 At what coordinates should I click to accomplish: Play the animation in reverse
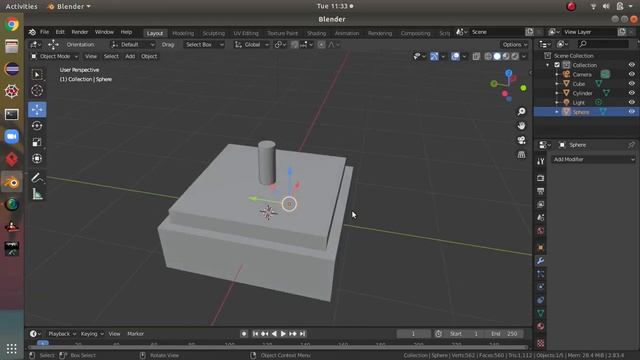click(x=274, y=334)
